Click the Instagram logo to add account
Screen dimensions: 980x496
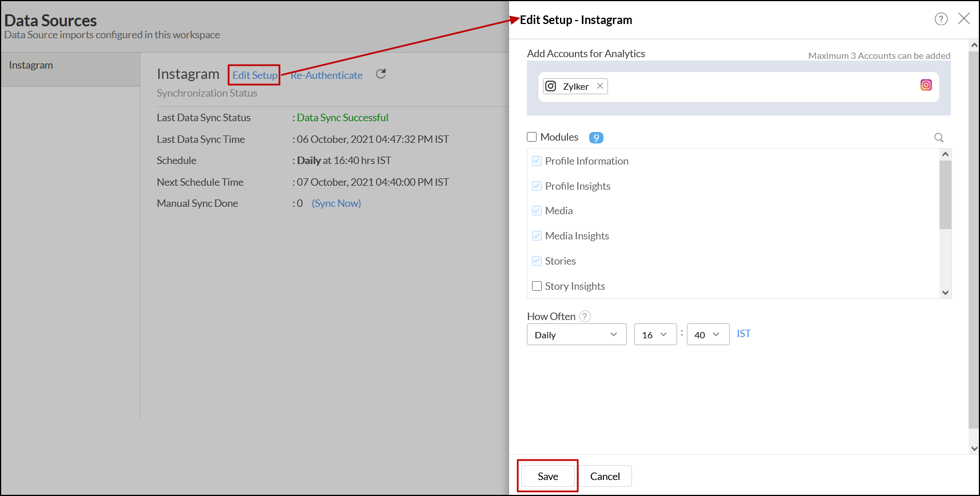pyautogui.click(x=926, y=85)
